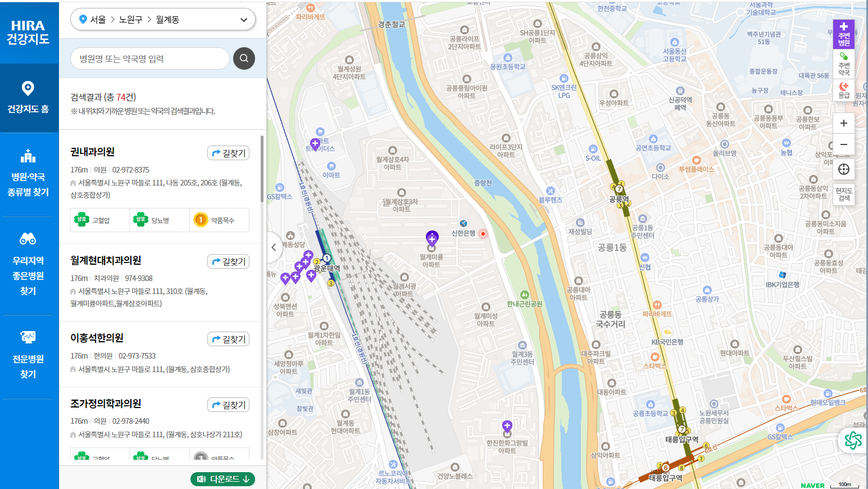Click purple hospital marker near 트레이더스
The height and width of the screenshot is (489, 868).
[x=315, y=144]
